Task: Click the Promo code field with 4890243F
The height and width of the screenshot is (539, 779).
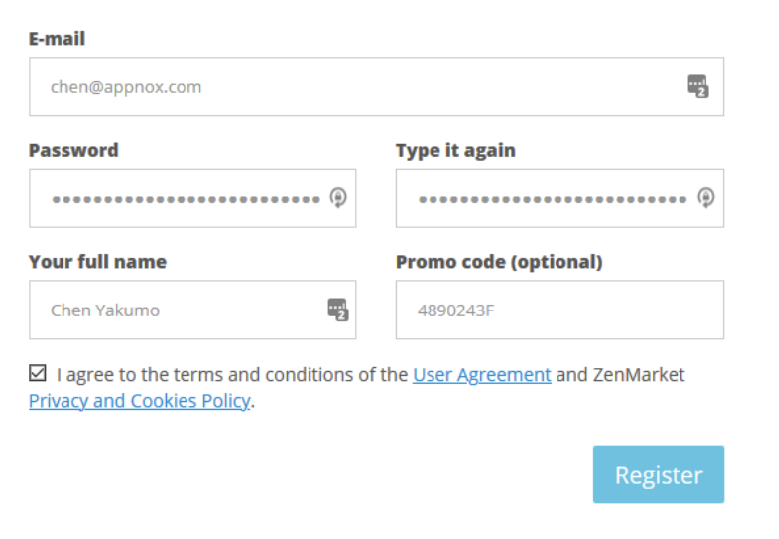Action: point(560,310)
